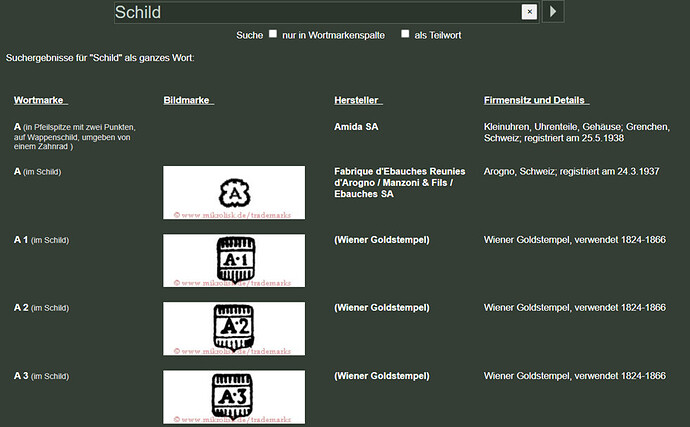Clear the search field with the X button

(529, 12)
